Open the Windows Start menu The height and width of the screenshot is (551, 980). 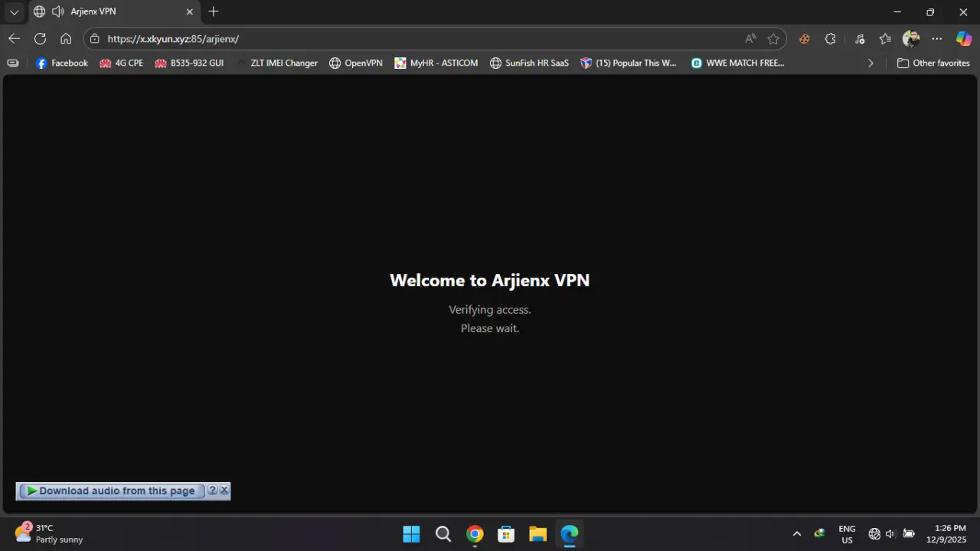[x=411, y=533]
